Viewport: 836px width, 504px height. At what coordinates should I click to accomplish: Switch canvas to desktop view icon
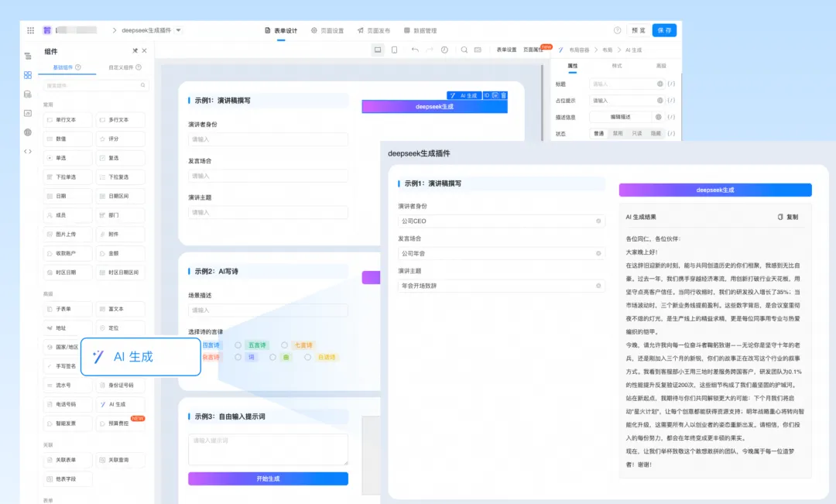click(x=378, y=50)
